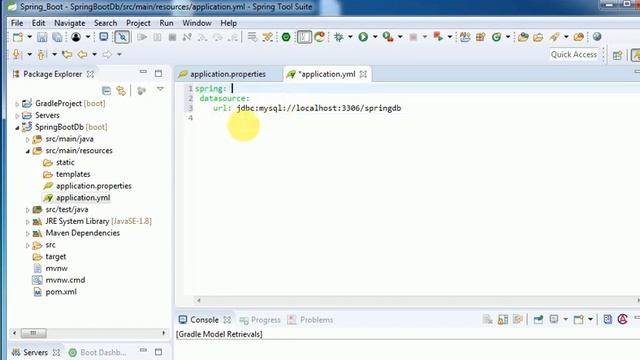Viewport: 640px width, 360px height.
Task: Open the Help menu
Action: point(229,23)
